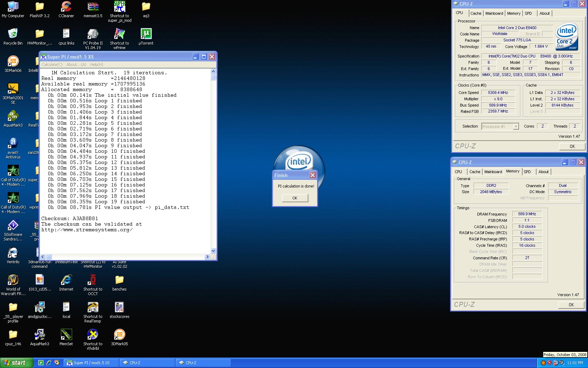
Task: Open the cpuz links text file
Action: 66,37
